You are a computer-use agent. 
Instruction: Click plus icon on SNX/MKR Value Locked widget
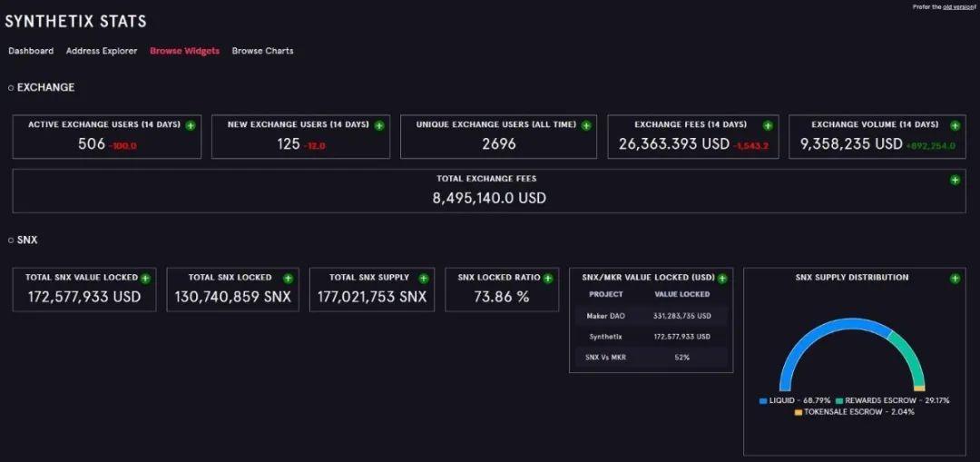click(722, 279)
